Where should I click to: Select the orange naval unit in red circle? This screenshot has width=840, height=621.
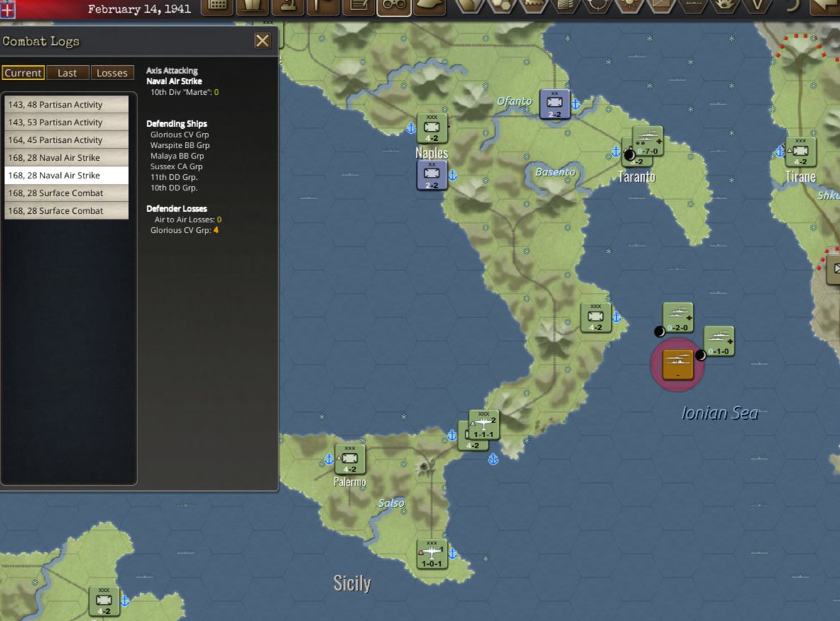click(678, 365)
